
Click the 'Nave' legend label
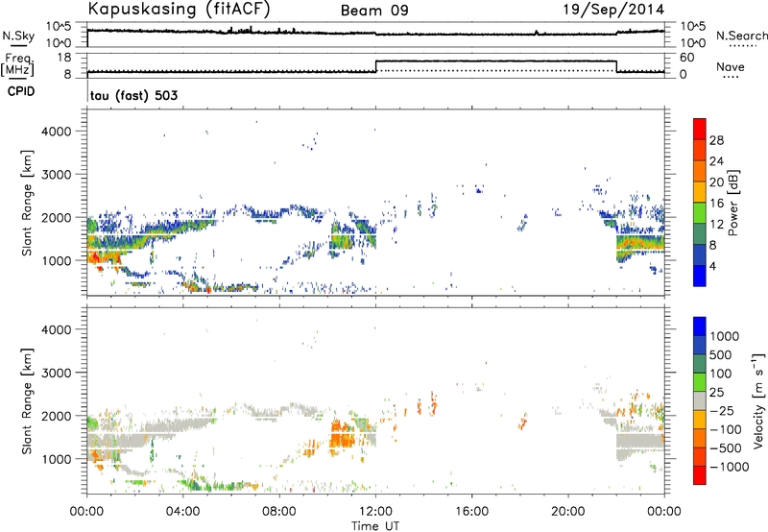(x=731, y=66)
